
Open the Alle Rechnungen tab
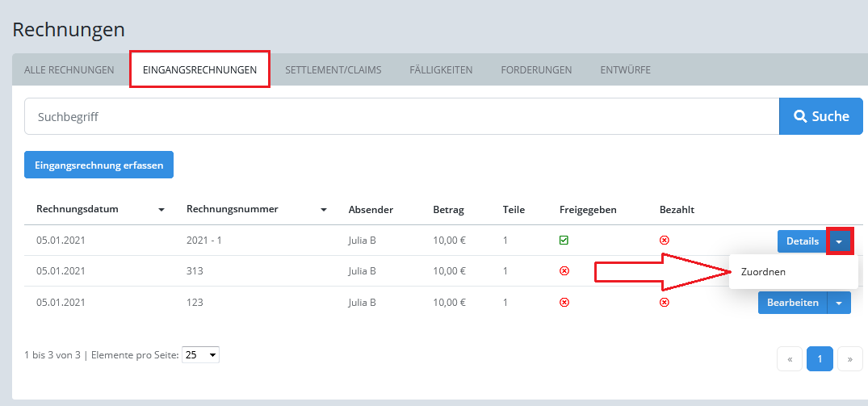69,70
